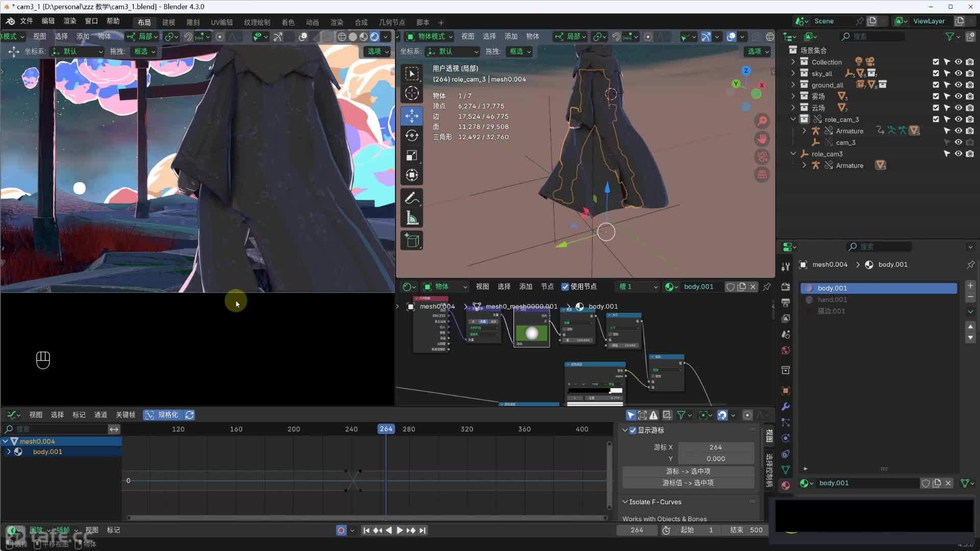This screenshot has width=980, height=551.
Task: Click the play animation button
Action: (400, 530)
